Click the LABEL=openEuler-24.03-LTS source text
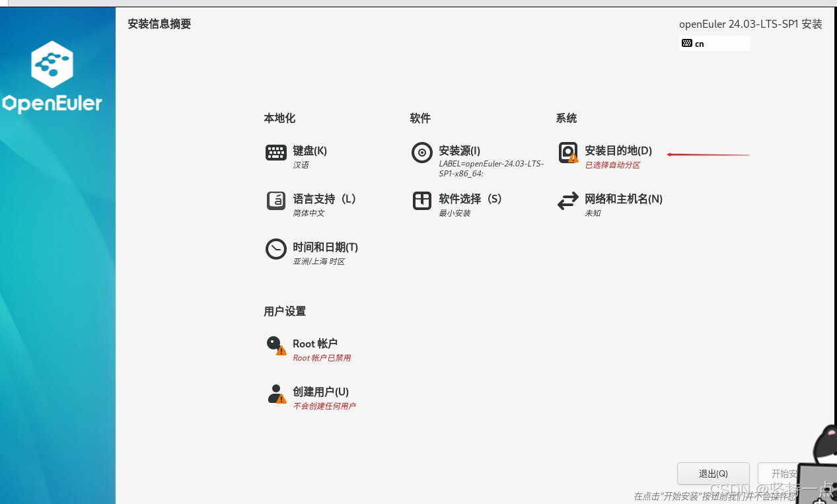 point(491,168)
